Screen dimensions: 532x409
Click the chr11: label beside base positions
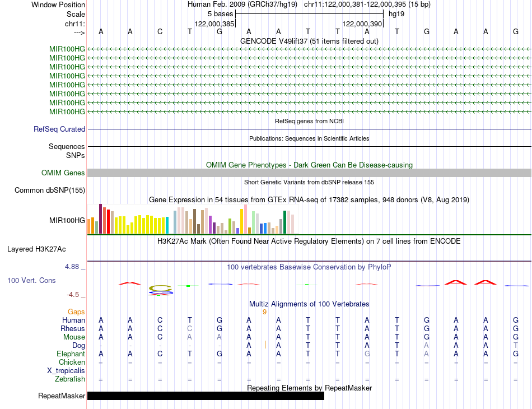[74, 24]
